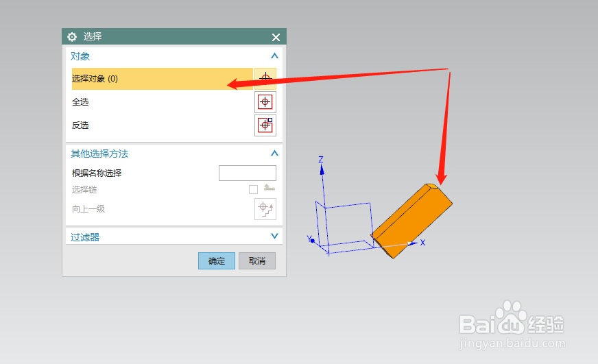Open the gear settings icon in dialog title
Viewport: 598px width, 364px height.
click(72, 36)
